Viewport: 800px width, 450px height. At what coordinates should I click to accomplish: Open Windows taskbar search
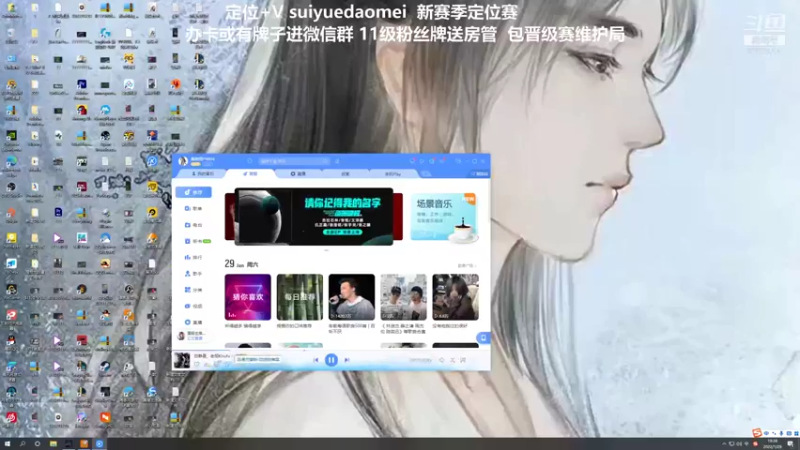coord(22,444)
